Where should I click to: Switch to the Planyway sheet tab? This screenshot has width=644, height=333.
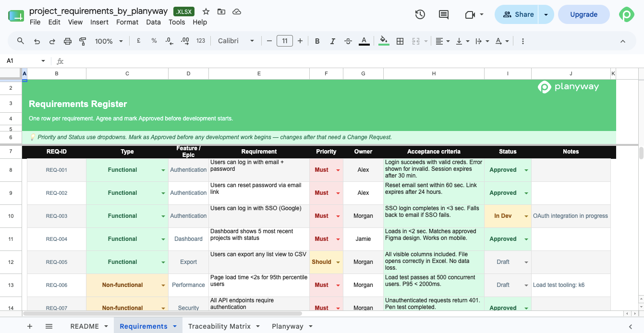point(288,326)
